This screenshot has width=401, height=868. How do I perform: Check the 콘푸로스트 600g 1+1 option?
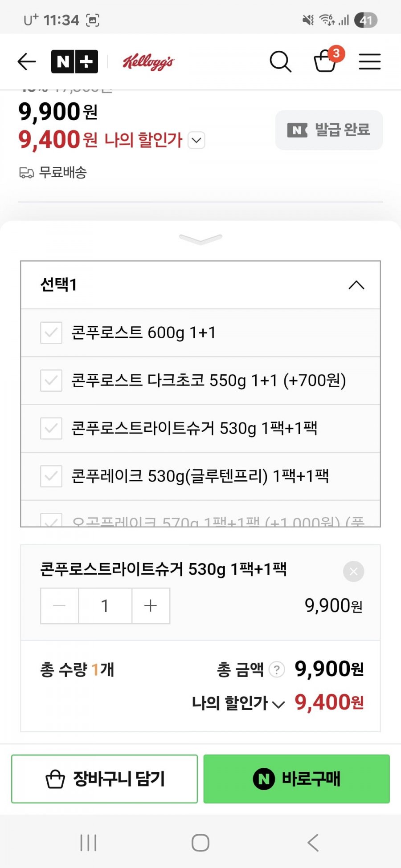(51, 333)
